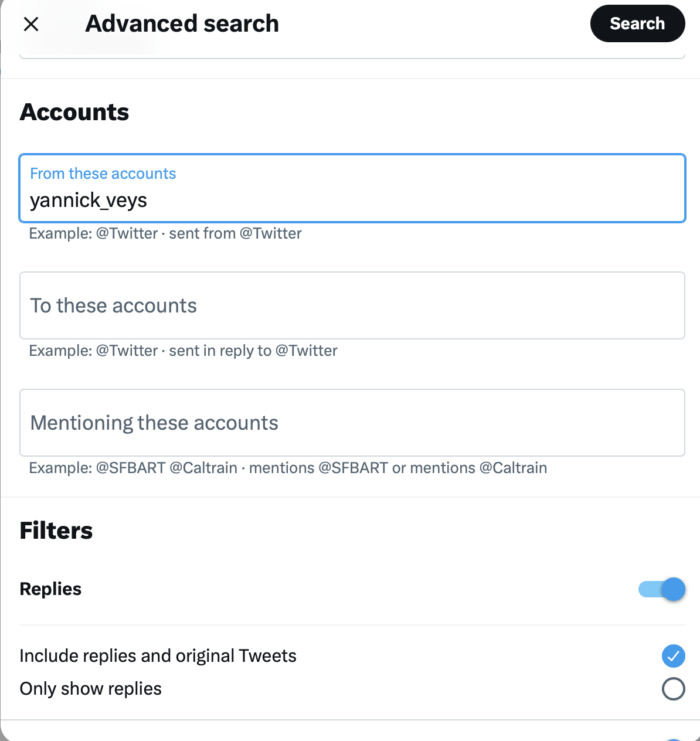Click the "Advanced search" title text
This screenshot has height=741, width=700.
point(182,23)
